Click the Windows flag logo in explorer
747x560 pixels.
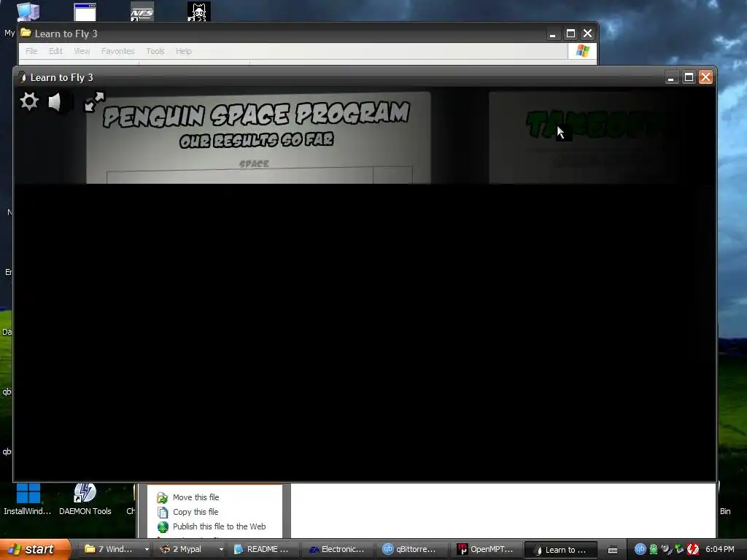[582, 51]
